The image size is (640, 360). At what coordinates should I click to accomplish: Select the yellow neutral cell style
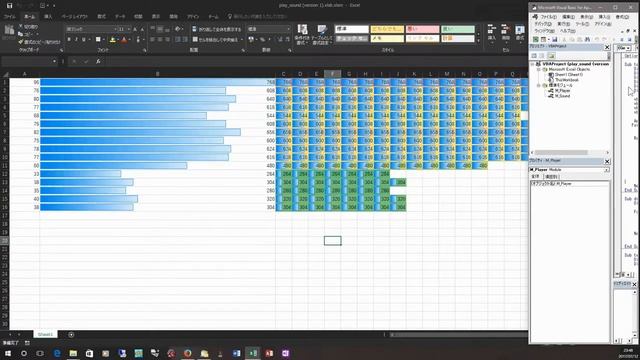pos(387,29)
